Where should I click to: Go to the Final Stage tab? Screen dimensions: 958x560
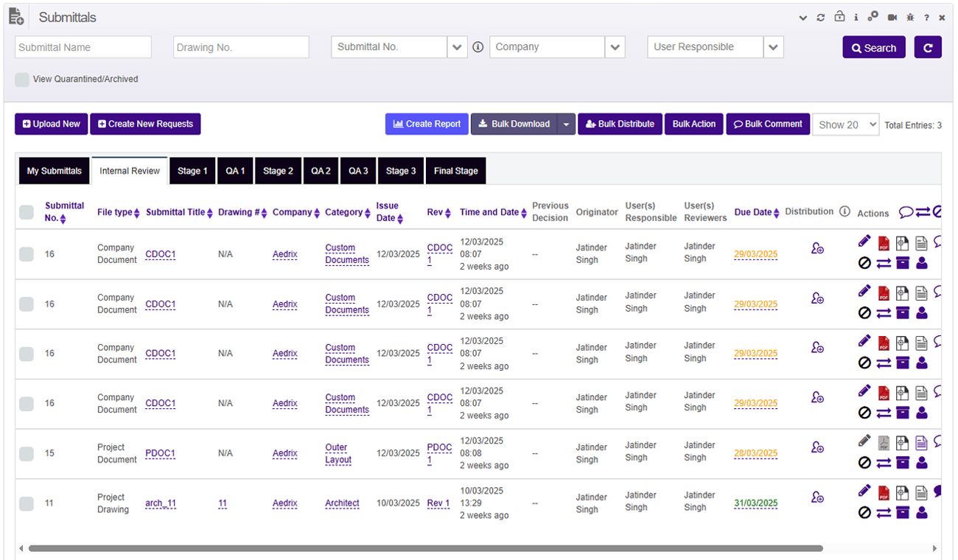click(x=455, y=171)
